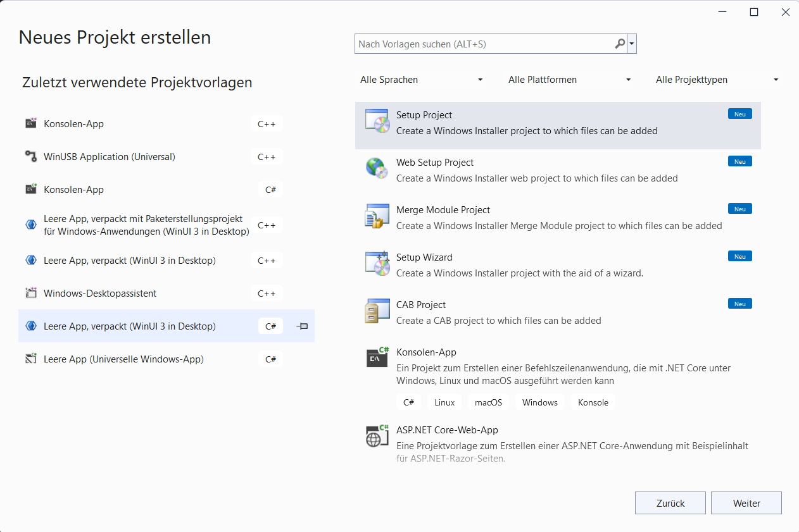Click the C++ badge beside Windows-Desktopassistent
This screenshot has height=532, width=799.
click(x=267, y=293)
